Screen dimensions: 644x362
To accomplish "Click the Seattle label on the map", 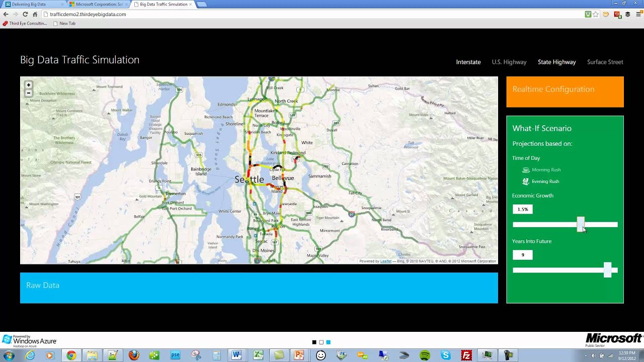I will click(x=249, y=179).
